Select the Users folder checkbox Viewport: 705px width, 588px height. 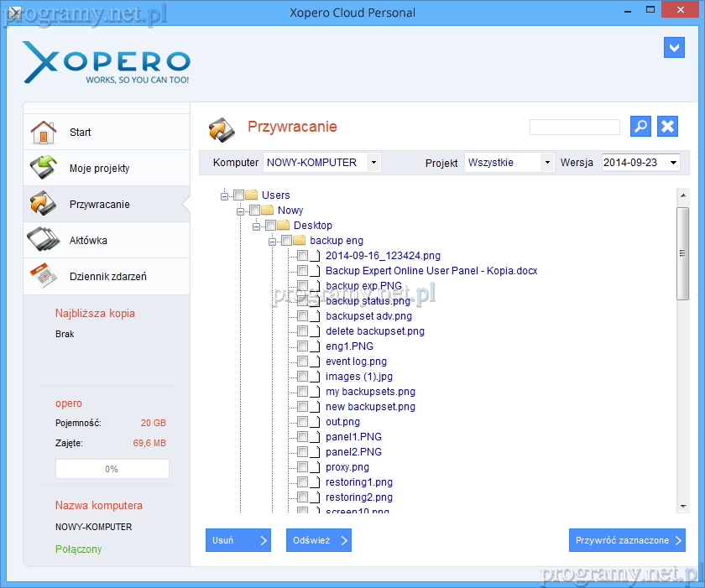tap(239, 195)
